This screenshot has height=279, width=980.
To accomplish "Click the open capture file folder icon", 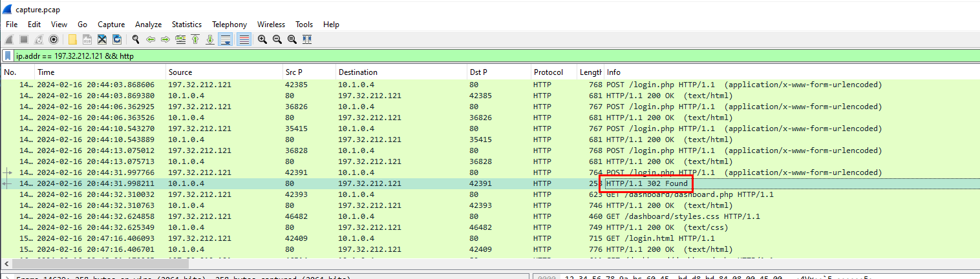I will [72, 39].
